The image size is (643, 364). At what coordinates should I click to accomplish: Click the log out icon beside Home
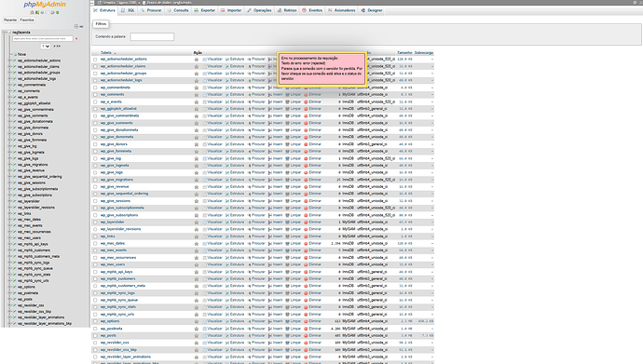[37, 12]
